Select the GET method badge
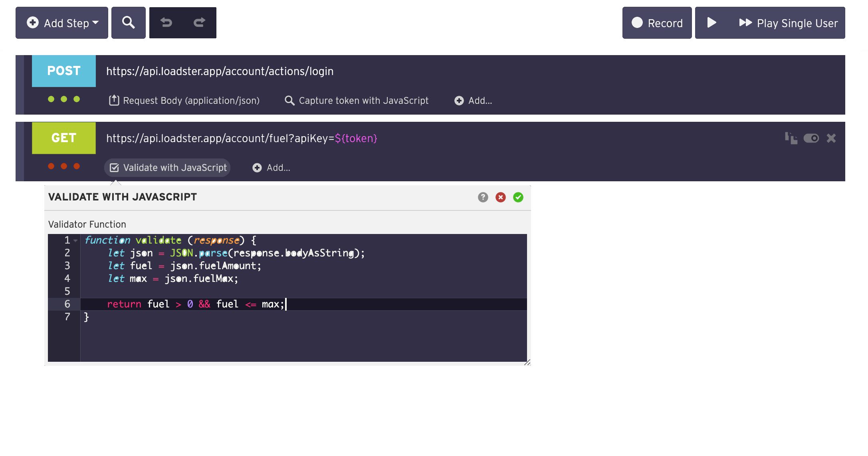The image size is (868, 456). [64, 138]
